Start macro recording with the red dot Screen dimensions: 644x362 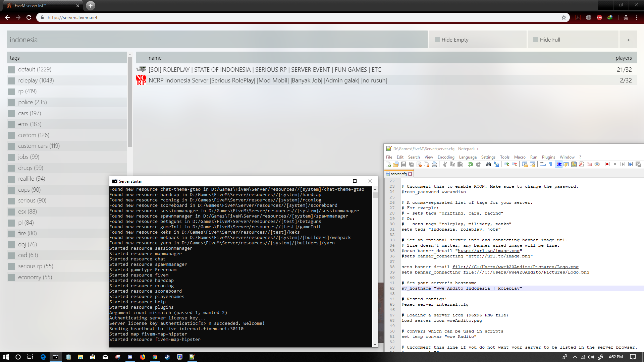607,164
